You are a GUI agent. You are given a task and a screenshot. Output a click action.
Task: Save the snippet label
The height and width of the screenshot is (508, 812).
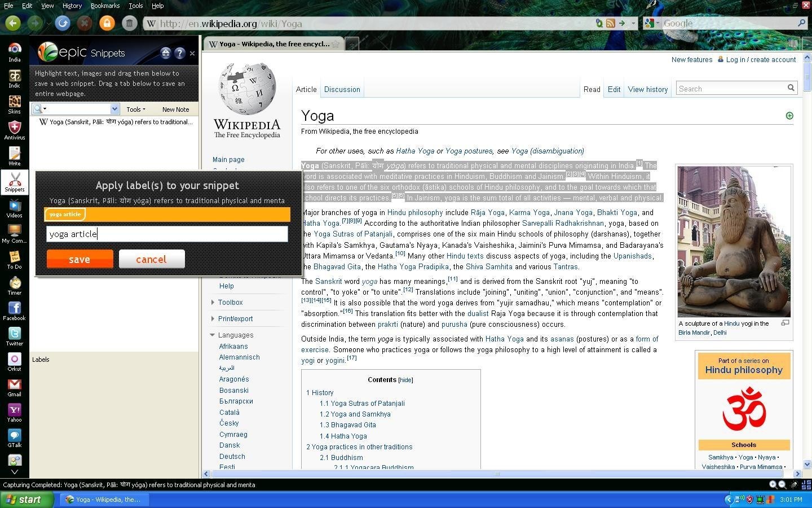point(80,259)
